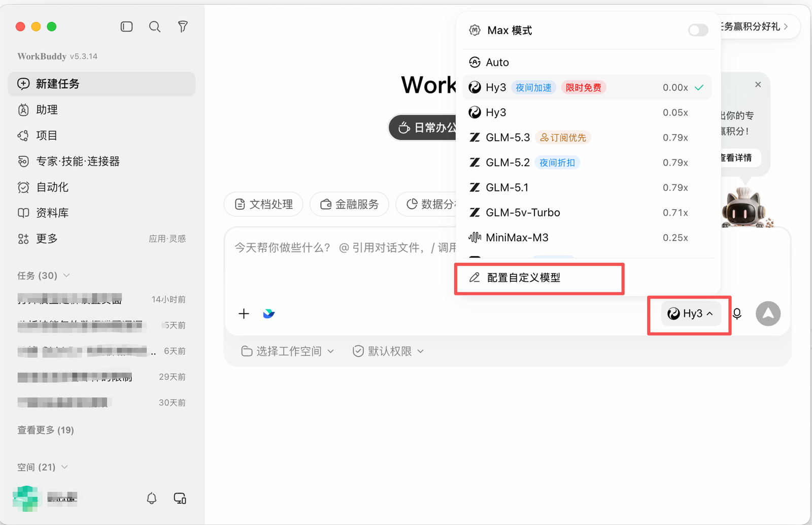
Task: Open the task from 5天前
Action: tap(101, 325)
